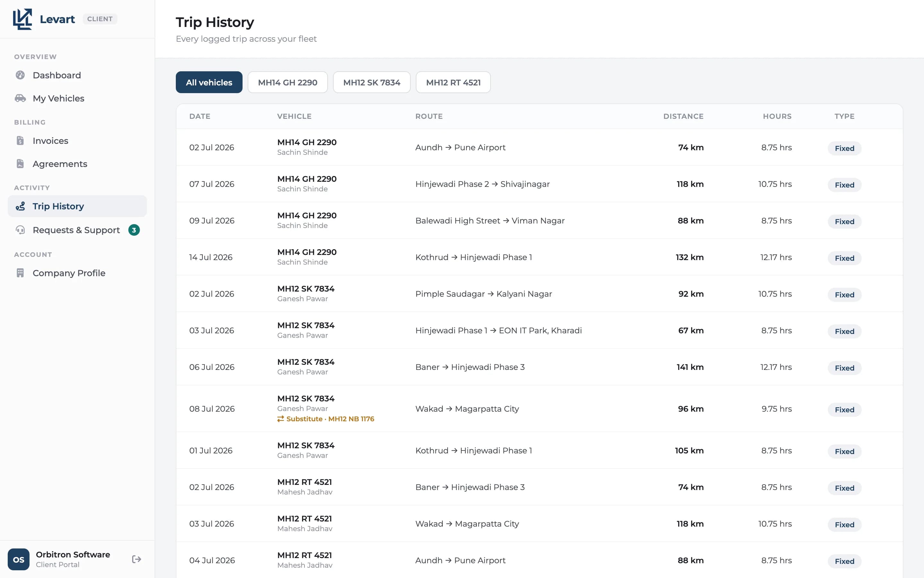Filter trips by MH12 RT 4521
The width and height of the screenshot is (924, 578).
pyautogui.click(x=453, y=82)
